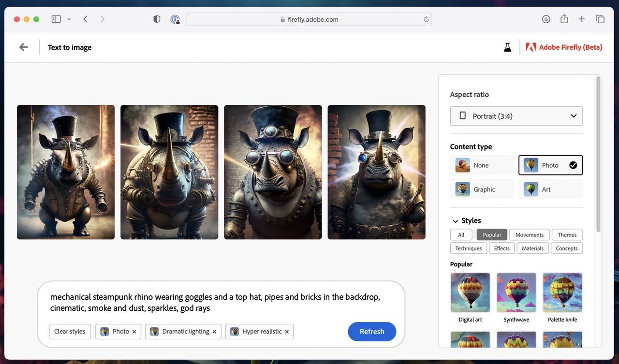Open a new tab with plus icon

pos(582,19)
